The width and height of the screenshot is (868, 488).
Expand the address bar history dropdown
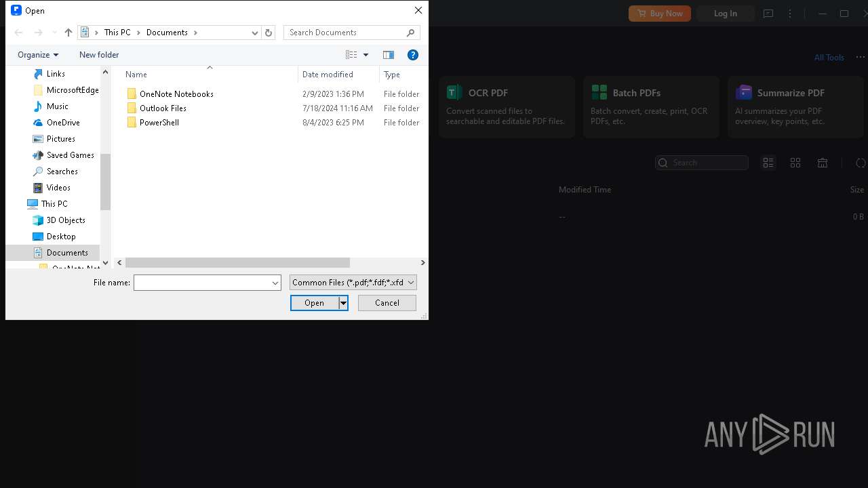[x=255, y=33]
